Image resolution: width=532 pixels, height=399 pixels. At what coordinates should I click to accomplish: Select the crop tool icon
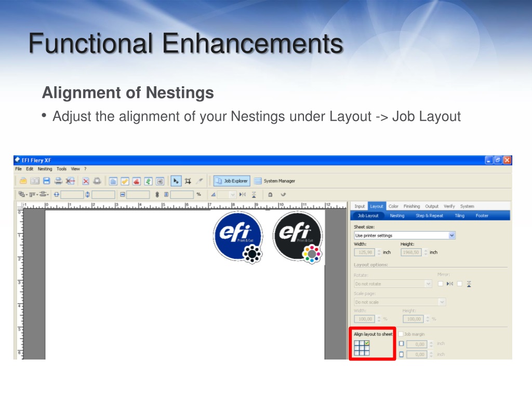[188, 181]
